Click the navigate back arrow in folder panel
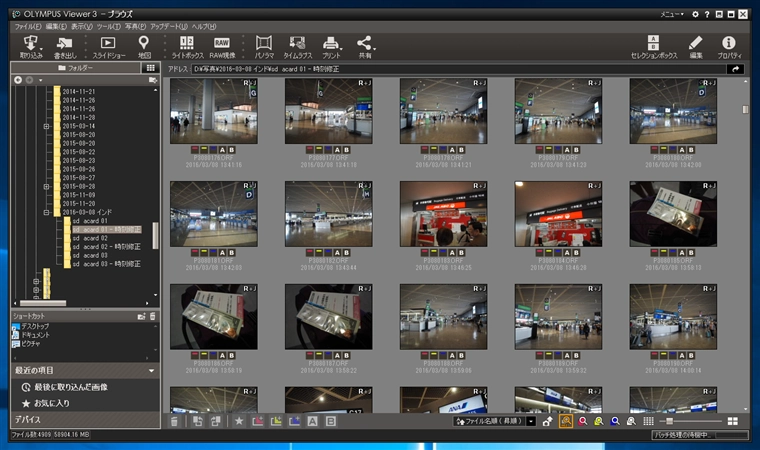Screen dimensions: 760x450 click(18, 80)
